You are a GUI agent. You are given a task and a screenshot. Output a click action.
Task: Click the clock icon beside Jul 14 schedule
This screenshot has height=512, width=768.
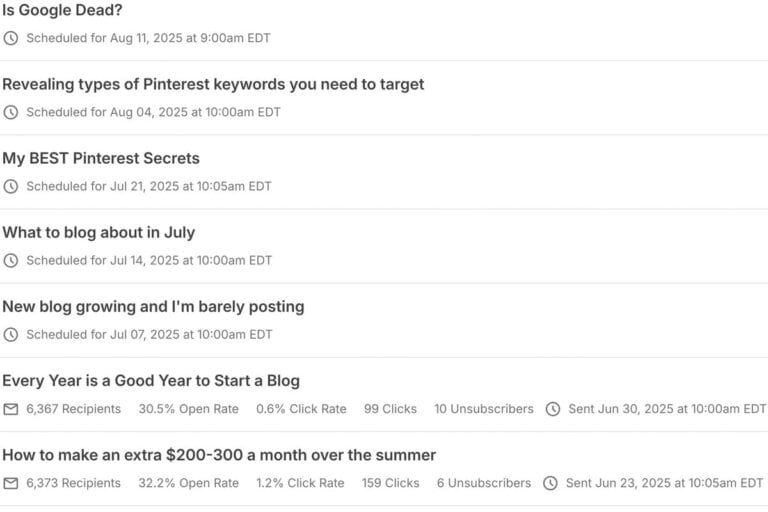point(11,260)
